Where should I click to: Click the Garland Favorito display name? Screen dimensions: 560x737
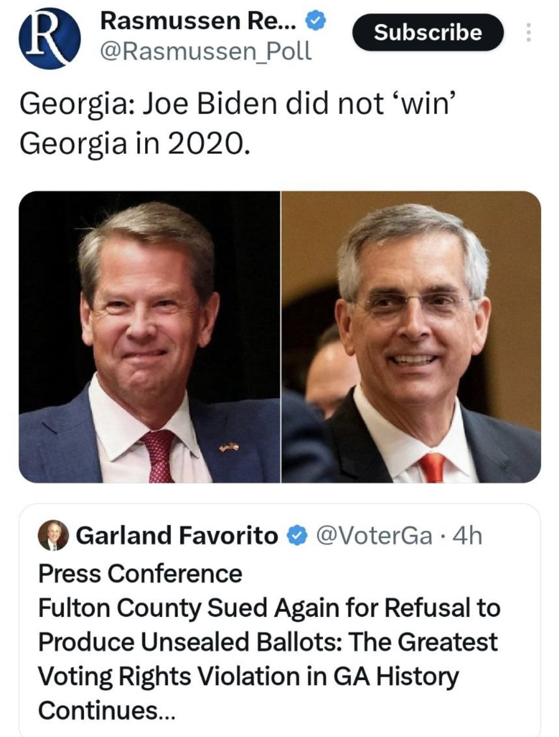pyautogui.click(x=177, y=535)
